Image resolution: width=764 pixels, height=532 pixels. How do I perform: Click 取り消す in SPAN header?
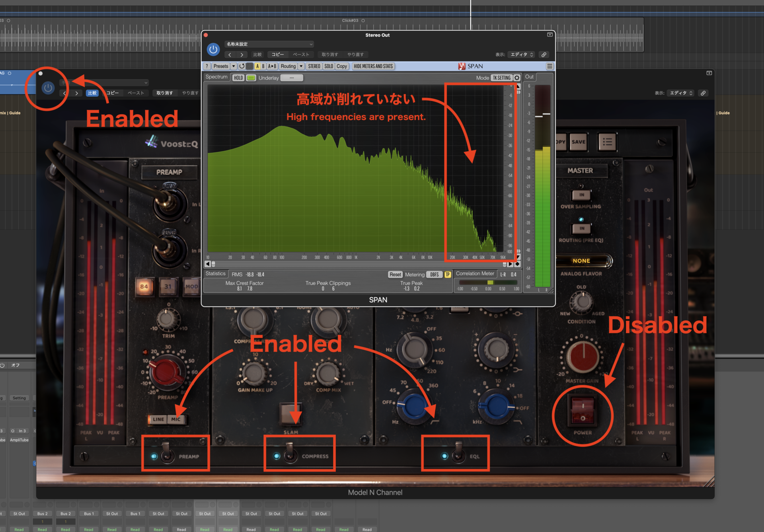coord(330,55)
